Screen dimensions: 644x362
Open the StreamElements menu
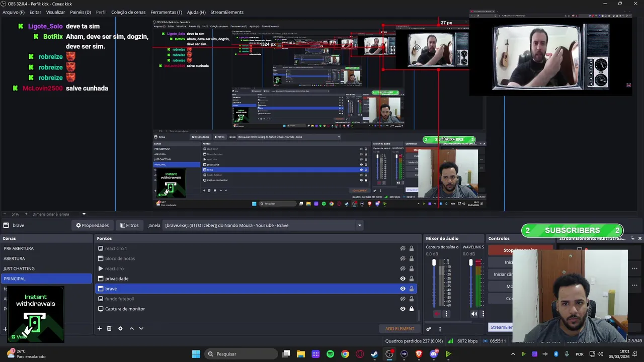tap(227, 12)
